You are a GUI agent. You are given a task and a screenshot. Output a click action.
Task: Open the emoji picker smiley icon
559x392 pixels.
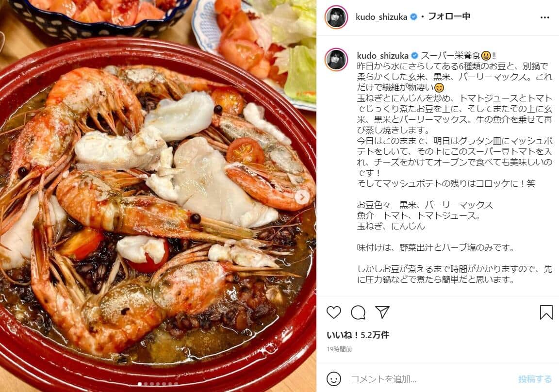pos(334,379)
